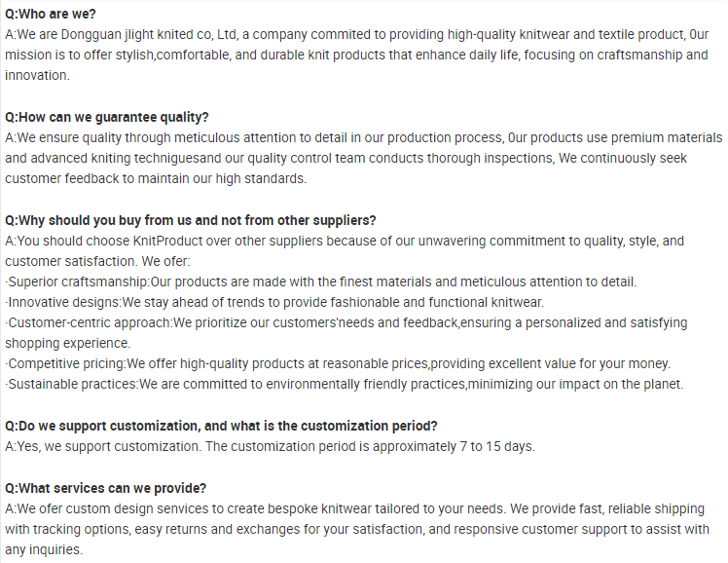Viewport: 728px width, 563px height.
Task: Click the 'Q:Who are we?' heading
Action: 51,14
